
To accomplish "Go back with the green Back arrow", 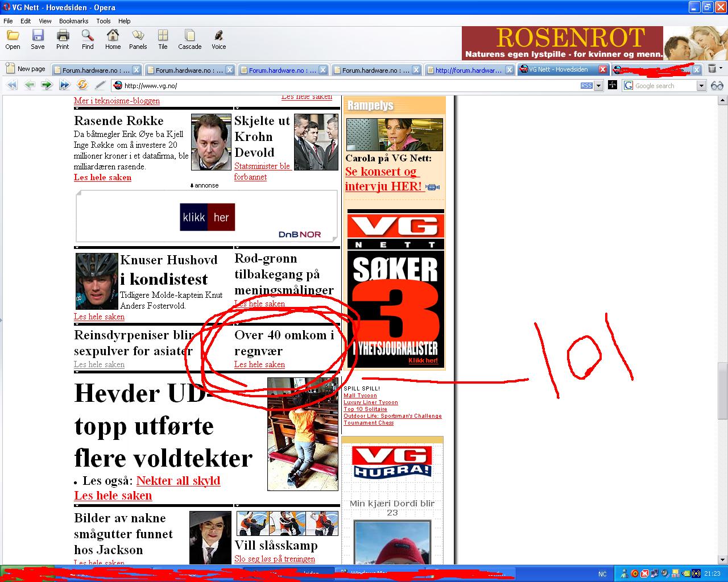I will point(30,85).
